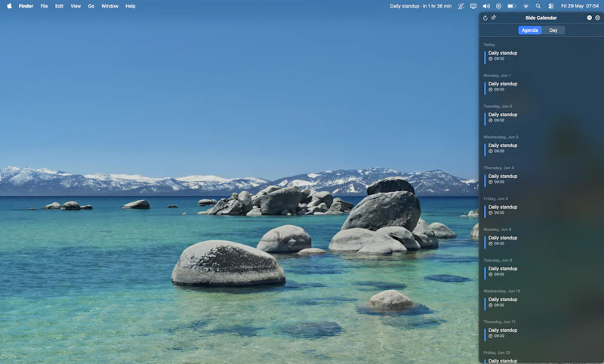
Task: Open the Wi-Fi menu
Action: (x=525, y=6)
